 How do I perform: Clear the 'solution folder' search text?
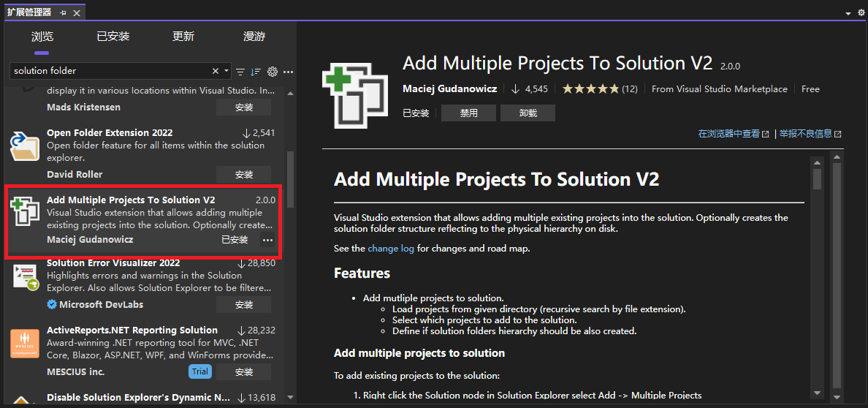216,71
